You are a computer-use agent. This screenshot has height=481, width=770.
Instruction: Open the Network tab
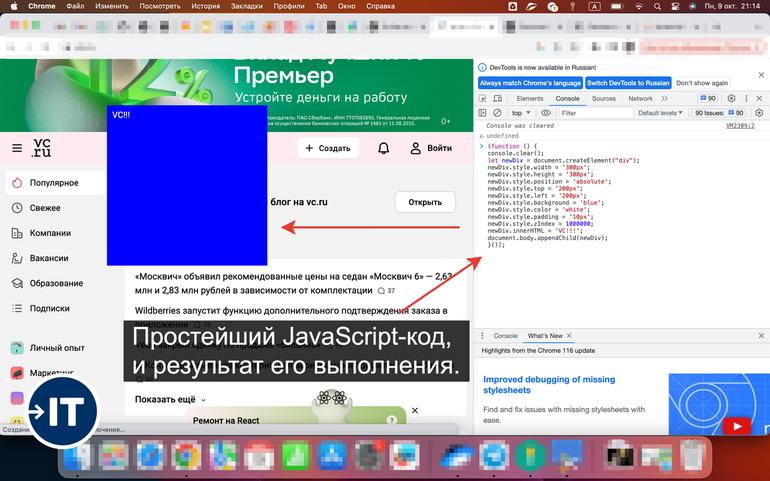click(640, 99)
